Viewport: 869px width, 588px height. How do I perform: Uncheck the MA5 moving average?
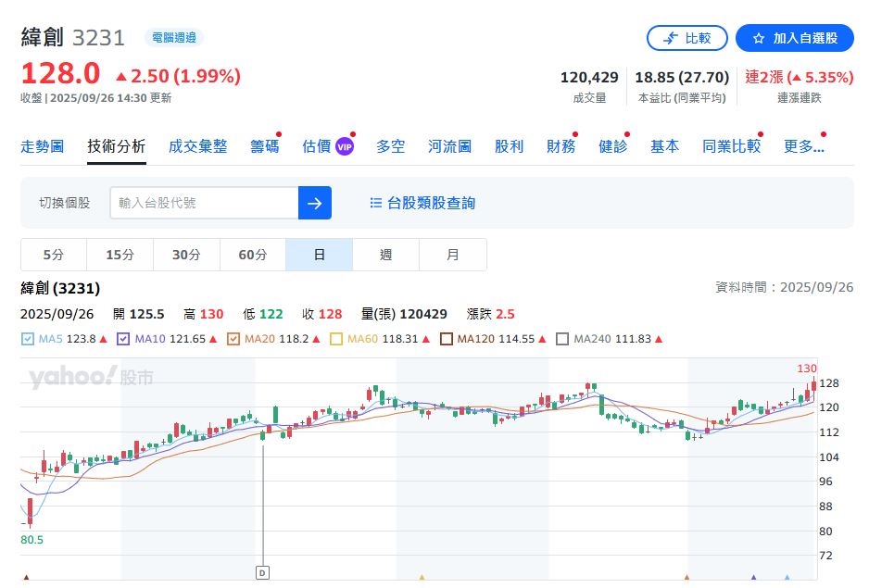click(x=26, y=339)
